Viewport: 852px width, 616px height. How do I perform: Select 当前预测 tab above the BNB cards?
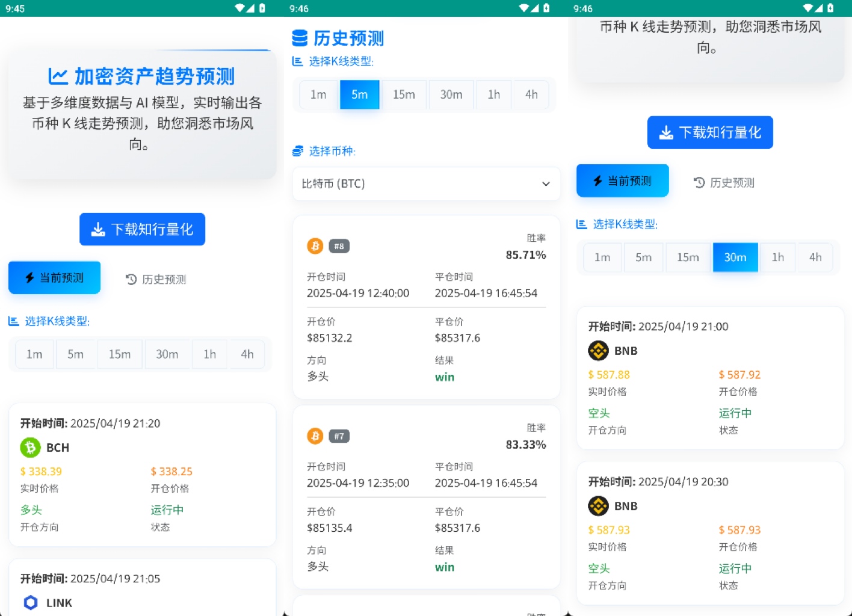click(x=622, y=181)
